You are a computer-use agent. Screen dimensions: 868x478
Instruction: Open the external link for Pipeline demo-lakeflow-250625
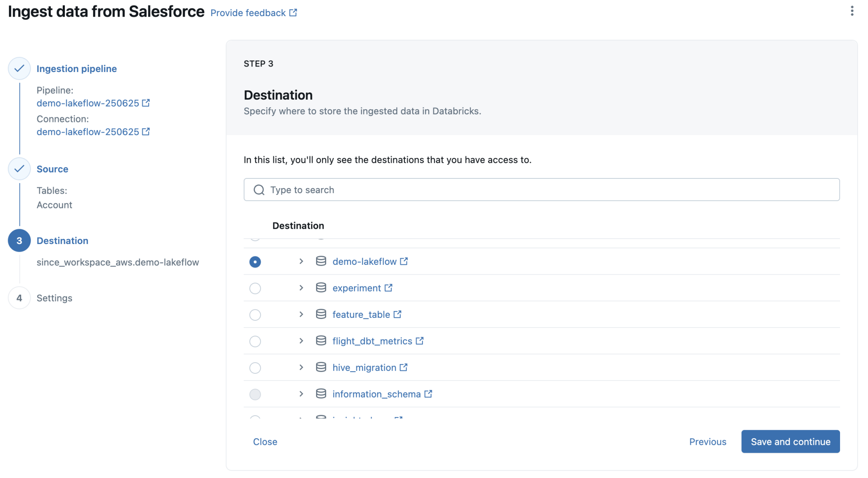[146, 103]
